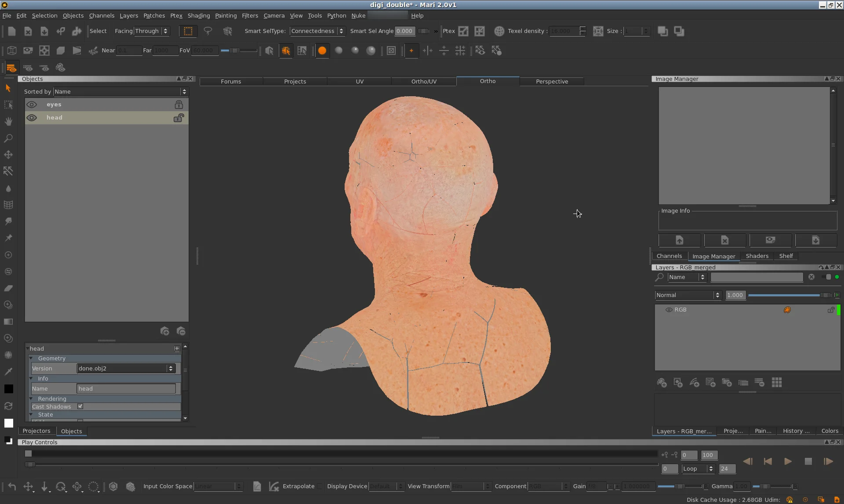
Task: Select the Zoom tool in left toolbar
Action: click(x=8, y=138)
